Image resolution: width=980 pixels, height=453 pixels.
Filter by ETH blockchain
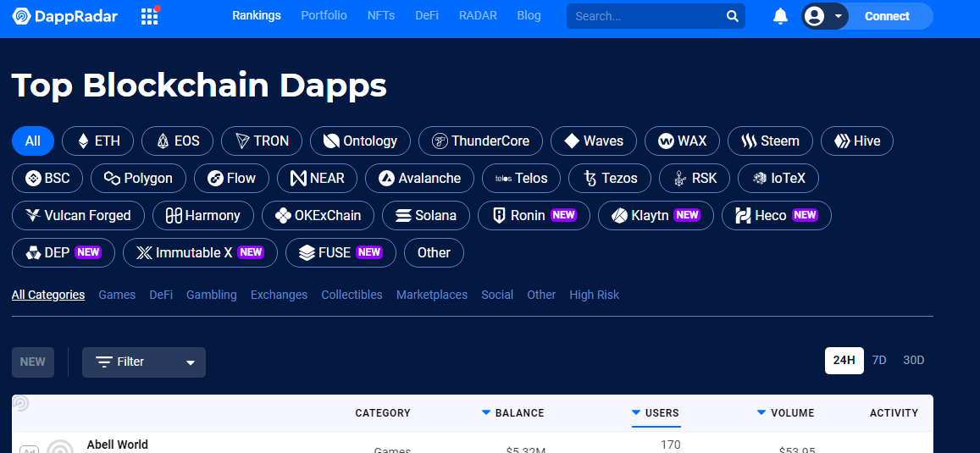point(99,141)
